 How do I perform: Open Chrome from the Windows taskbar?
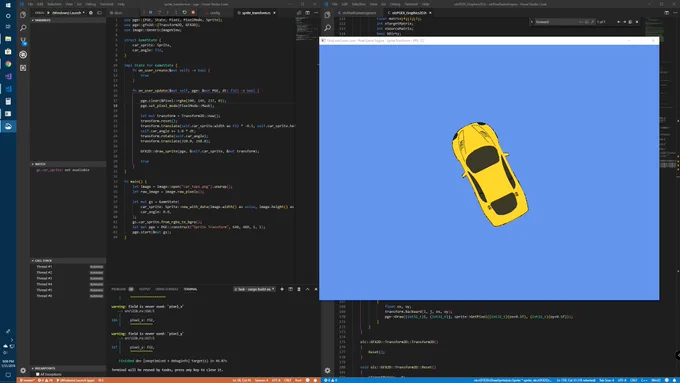(x=8, y=64)
